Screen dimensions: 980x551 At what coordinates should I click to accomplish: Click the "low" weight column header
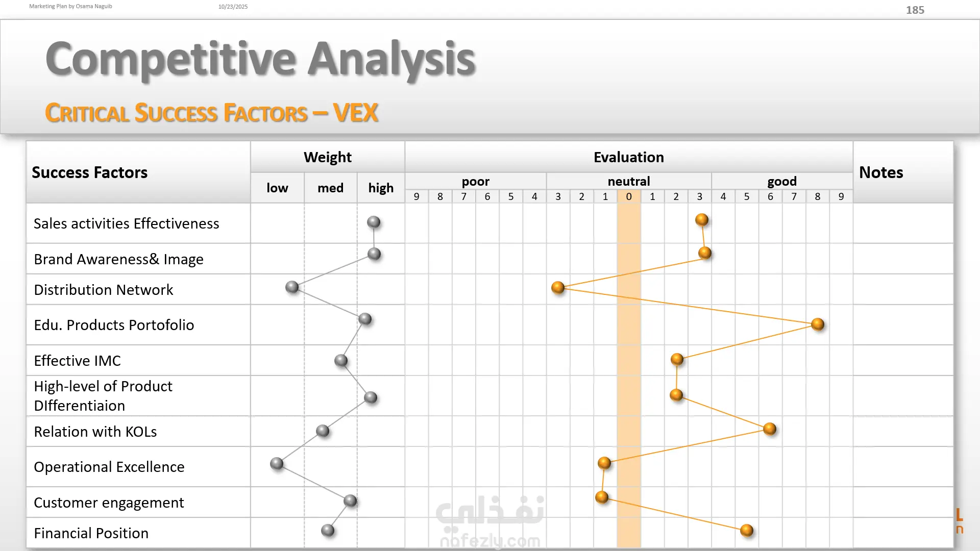277,188
